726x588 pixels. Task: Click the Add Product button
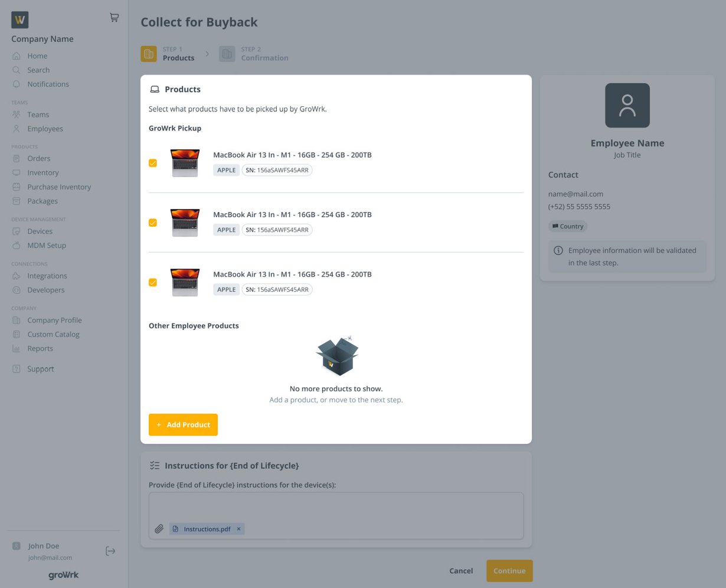[x=183, y=424]
